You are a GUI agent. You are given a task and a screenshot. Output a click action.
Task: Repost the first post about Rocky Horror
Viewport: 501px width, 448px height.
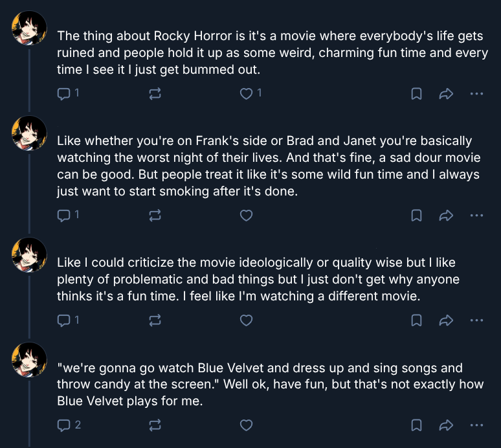155,94
